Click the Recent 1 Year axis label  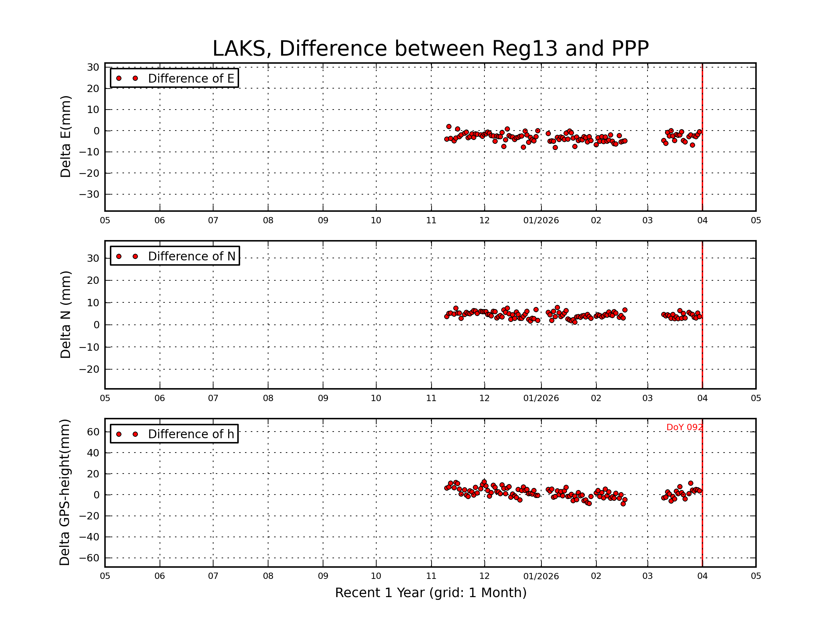(x=431, y=593)
